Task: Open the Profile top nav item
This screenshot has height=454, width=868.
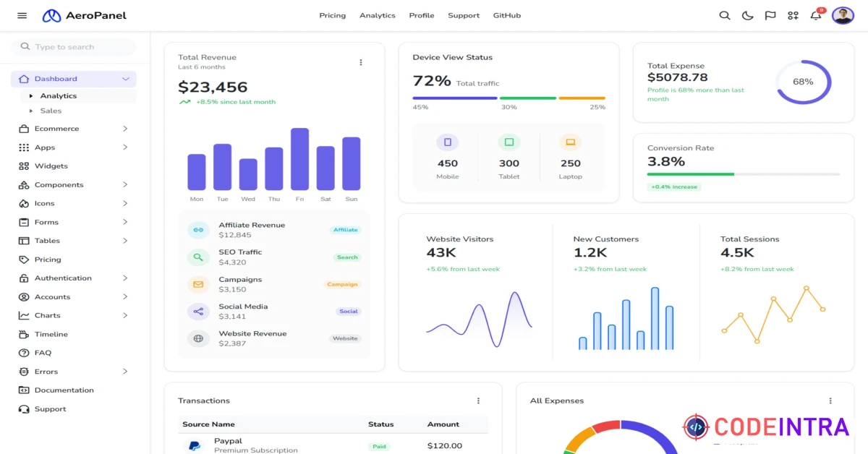Action: pos(422,15)
